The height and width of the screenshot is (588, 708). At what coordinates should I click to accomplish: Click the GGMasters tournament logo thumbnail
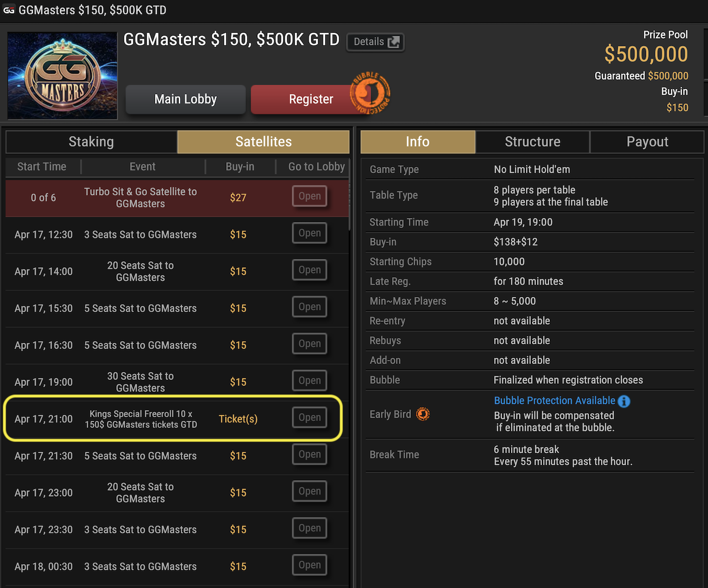pyautogui.click(x=63, y=76)
